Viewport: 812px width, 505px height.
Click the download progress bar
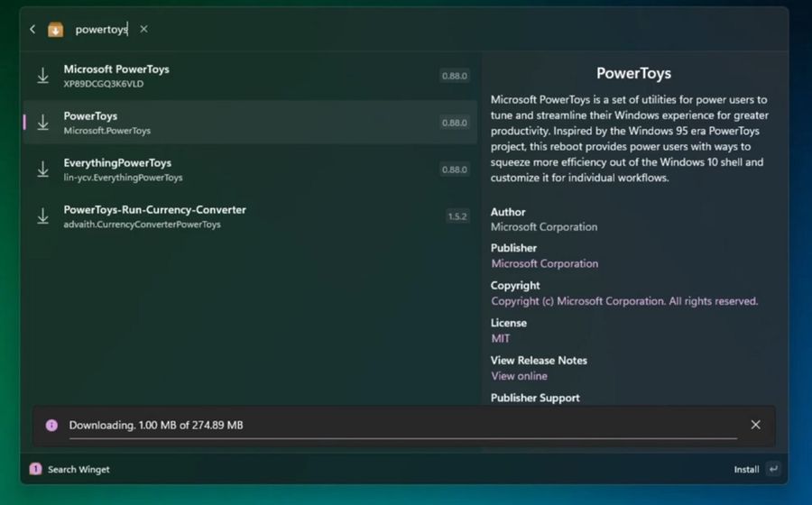tap(403, 438)
